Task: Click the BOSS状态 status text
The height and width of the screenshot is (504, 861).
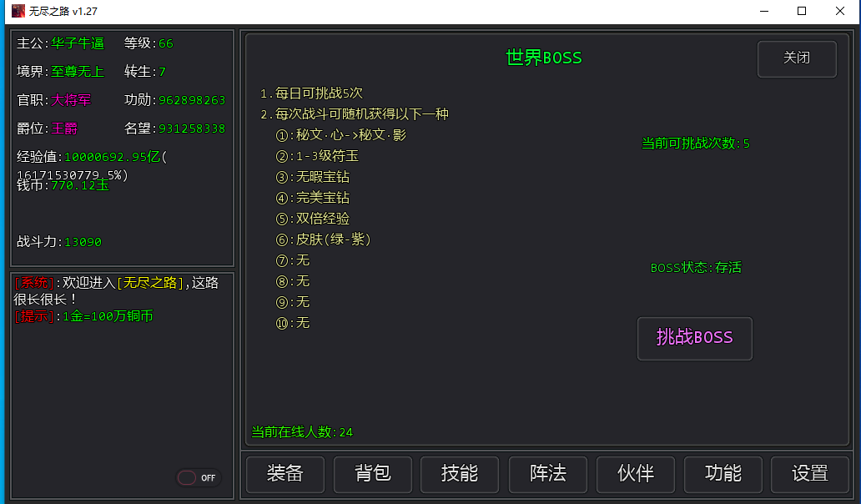Action: click(x=696, y=268)
